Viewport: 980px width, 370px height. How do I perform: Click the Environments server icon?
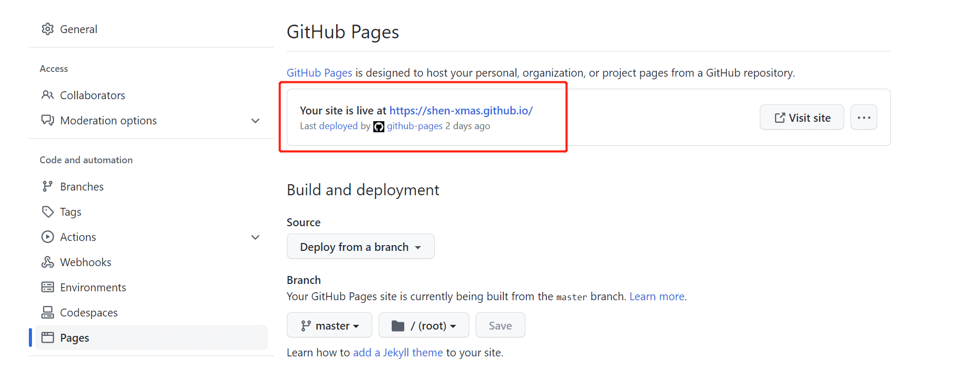48,287
